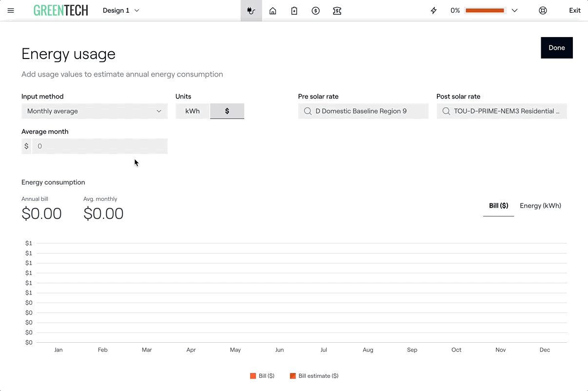Toggle Bill ($) legend series

pos(262,376)
